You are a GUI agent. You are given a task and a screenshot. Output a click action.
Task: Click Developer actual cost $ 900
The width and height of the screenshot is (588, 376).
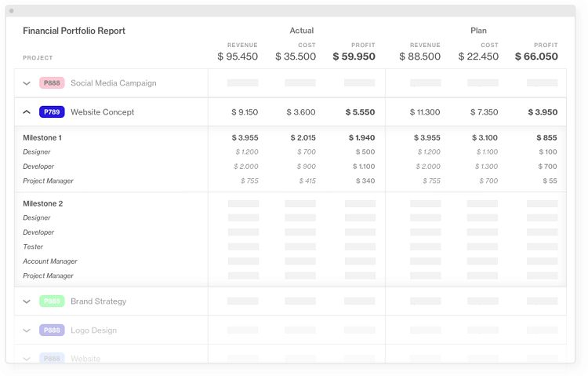pos(306,166)
